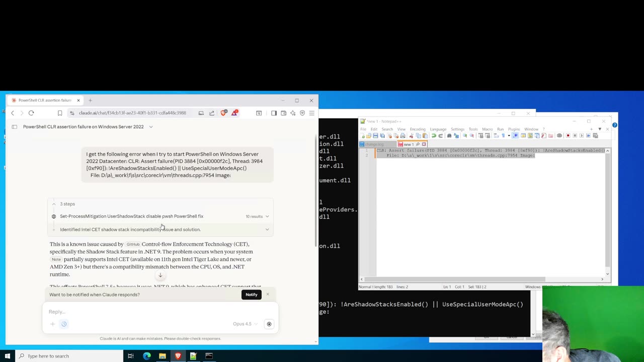Toggle Brave sidebar panel icon
Image resolution: width=644 pixels, height=362 pixels.
tap(274, 113)
